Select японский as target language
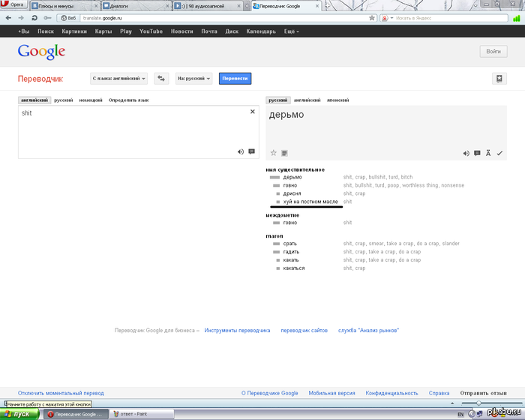 (x=337, y=100)
